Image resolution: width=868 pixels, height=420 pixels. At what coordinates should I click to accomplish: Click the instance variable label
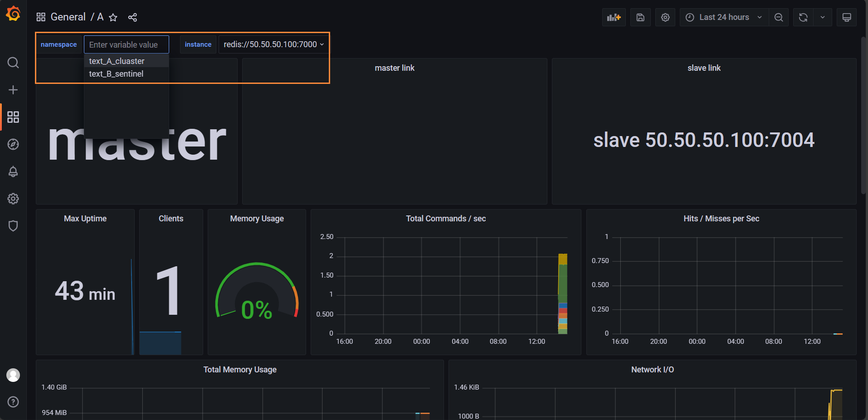point(198,44)
